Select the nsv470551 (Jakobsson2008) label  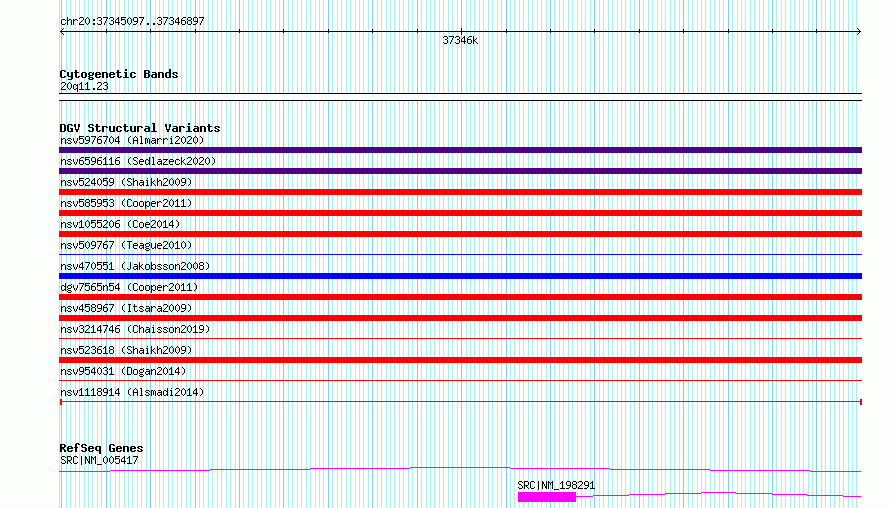pos(135,266)
